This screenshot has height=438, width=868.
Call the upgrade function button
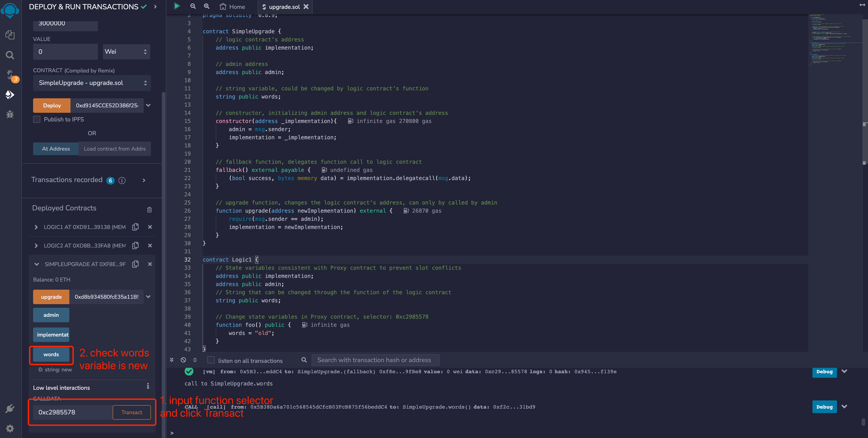tap(51, 297)
